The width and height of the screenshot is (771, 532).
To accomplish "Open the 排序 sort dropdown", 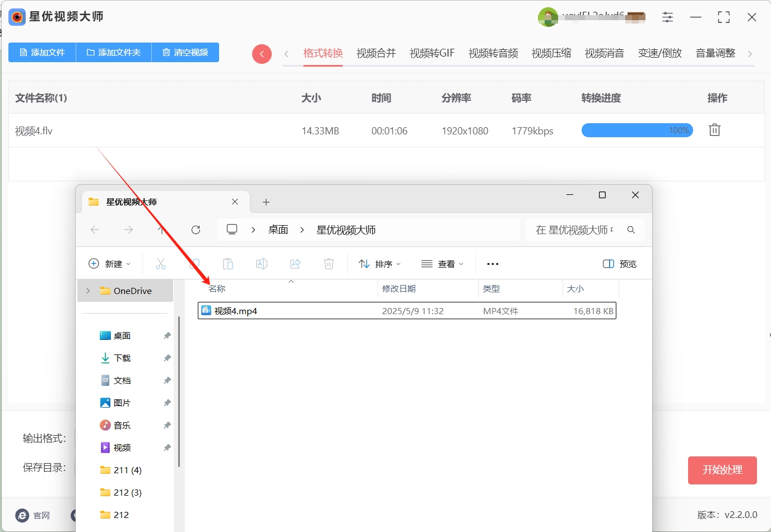I will (380, 264).
